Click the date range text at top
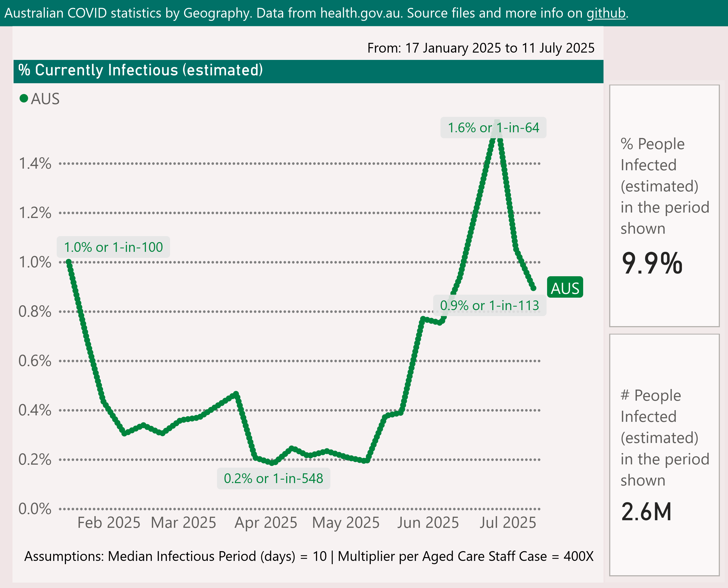Screen dimensions: 728x588 click(481, 48)
